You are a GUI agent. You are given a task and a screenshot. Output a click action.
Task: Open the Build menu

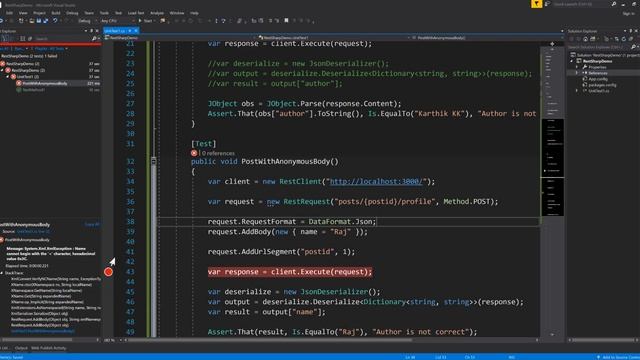pyautogui.click(x=56, y=13)
